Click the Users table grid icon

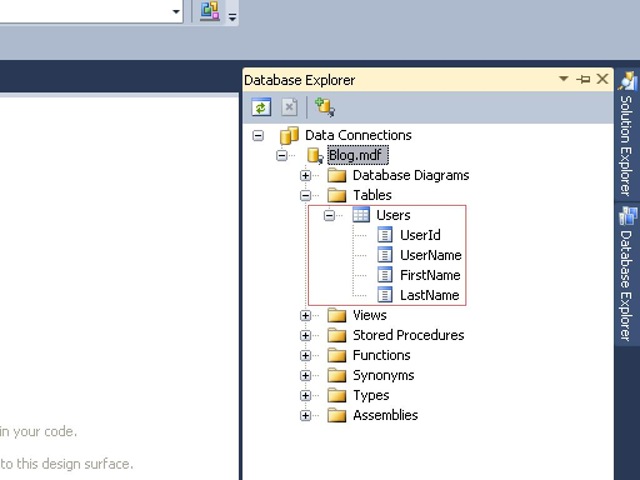361,215
